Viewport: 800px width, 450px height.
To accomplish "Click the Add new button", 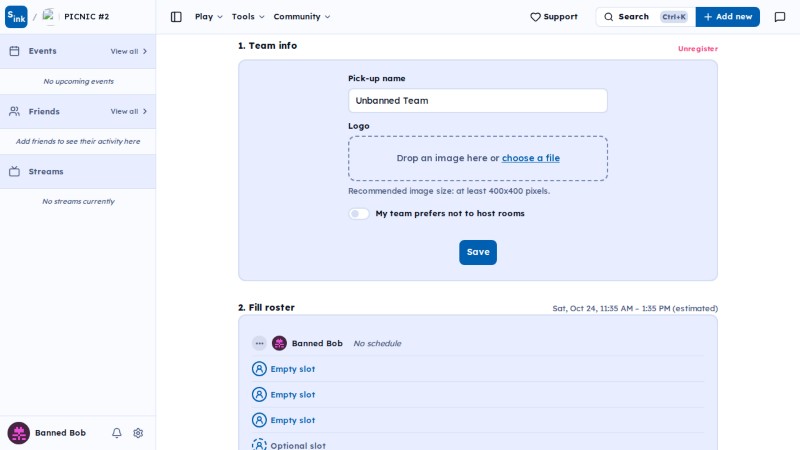I will (x=728, y=17).
